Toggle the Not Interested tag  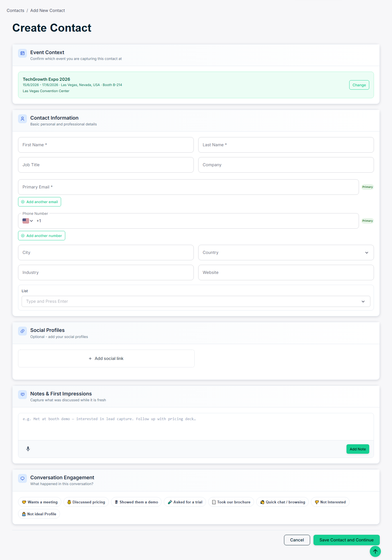tap(330, 502)
